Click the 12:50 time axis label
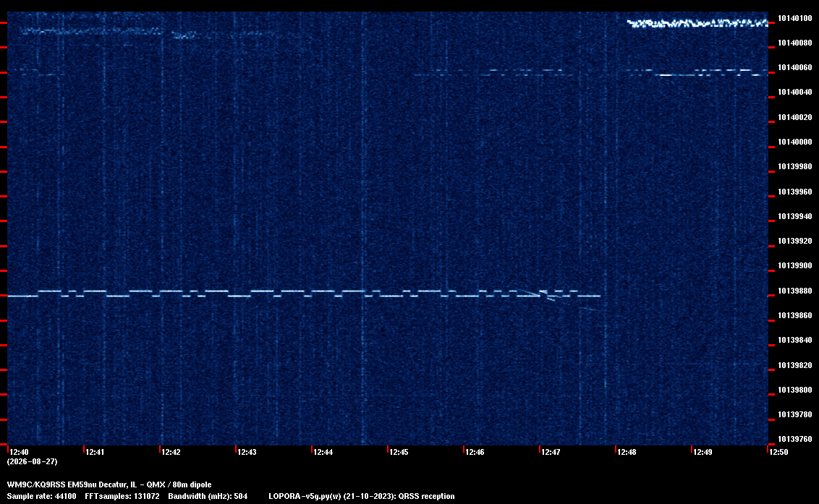819x504 pixels. click(778, 452)
